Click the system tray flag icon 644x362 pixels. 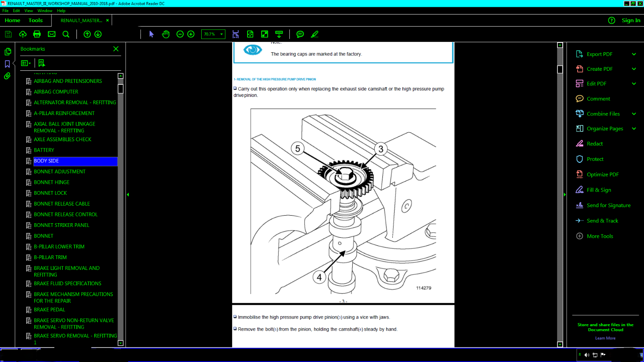coord(603,354)
